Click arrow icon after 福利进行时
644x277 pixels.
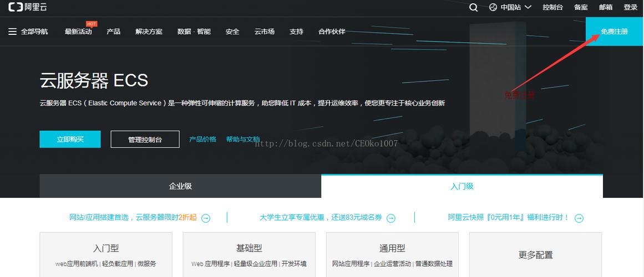pos(579,218)
